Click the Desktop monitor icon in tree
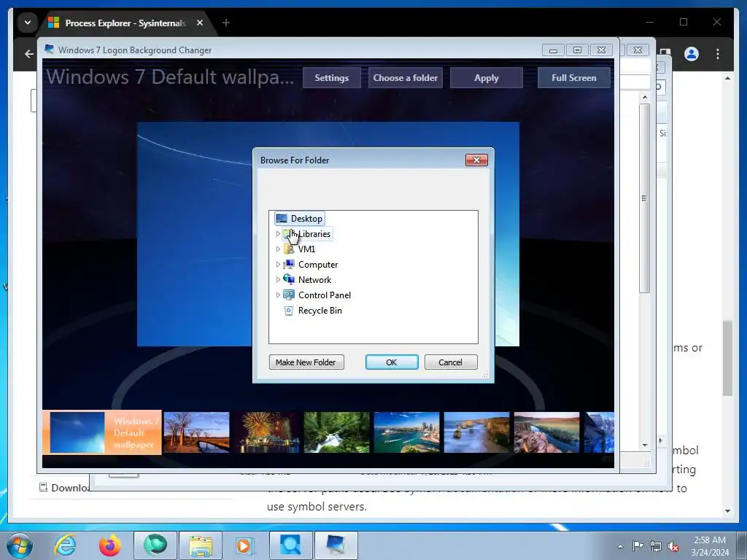 coord(282,219)
